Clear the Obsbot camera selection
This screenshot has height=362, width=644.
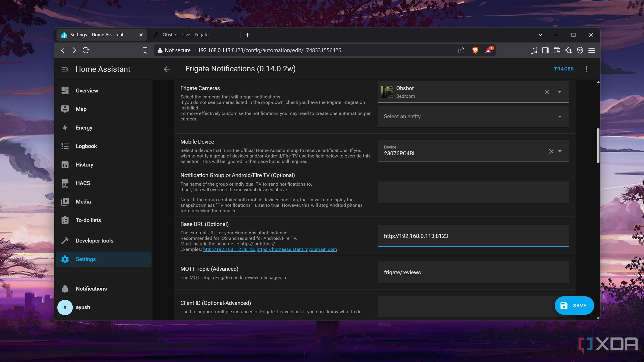pyautogui.click(x=547, y=92)
